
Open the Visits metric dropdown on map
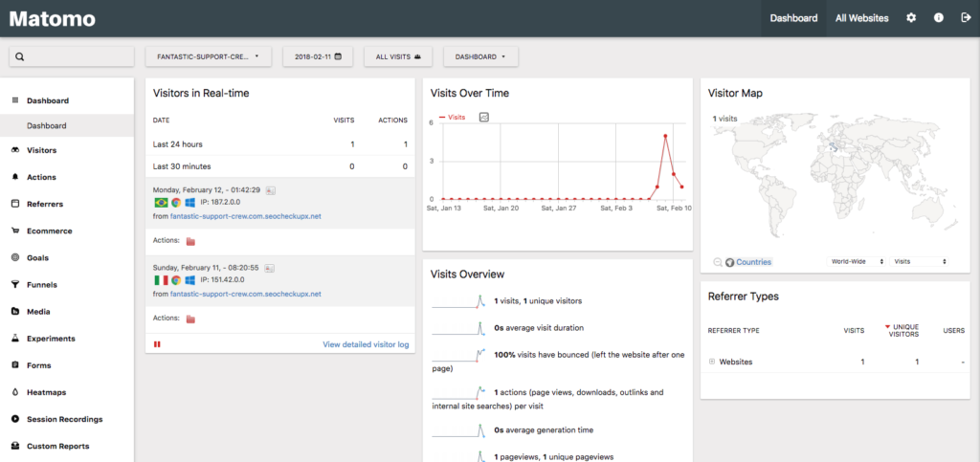[x=919, y=261]
